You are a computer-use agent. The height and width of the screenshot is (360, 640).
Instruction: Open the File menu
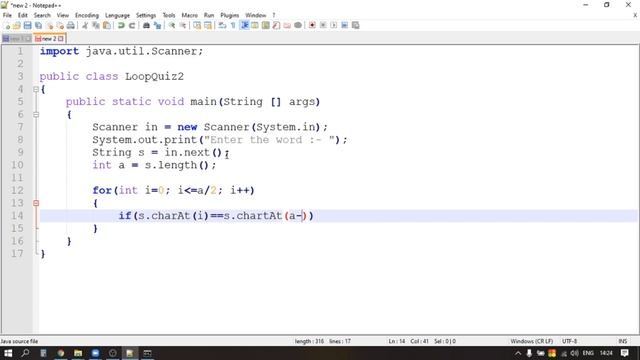click(x=7, y=15)
